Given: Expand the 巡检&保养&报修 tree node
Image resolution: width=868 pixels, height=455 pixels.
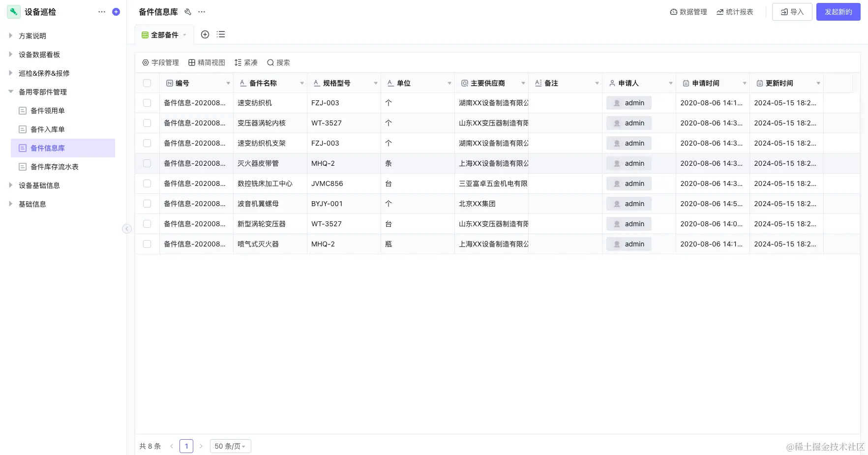Looking at the screenshot, I should pos(10,73).
